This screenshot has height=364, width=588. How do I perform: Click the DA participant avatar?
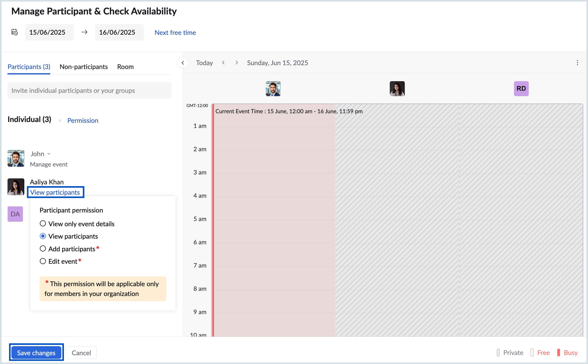click(x=15, y=214)
